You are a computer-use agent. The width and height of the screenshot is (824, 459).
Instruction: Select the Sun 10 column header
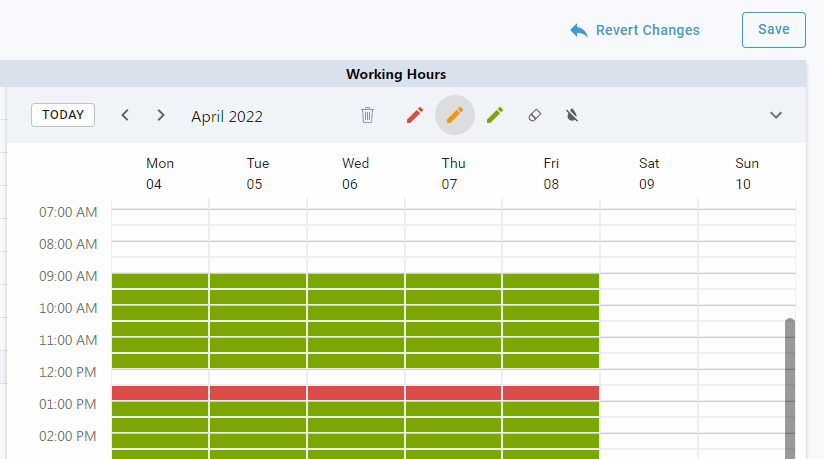[746, 174]
